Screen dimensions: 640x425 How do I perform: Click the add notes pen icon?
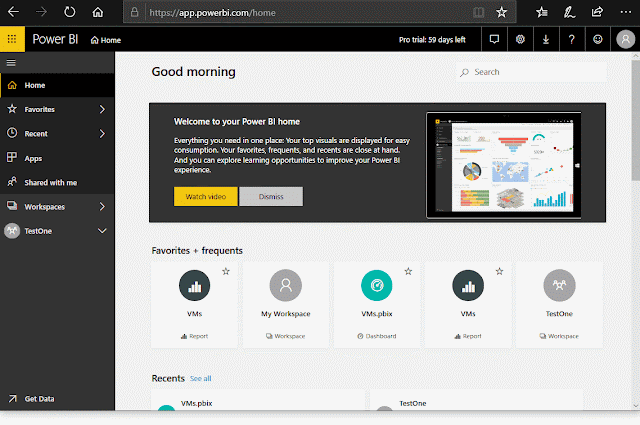pos(569,12)
